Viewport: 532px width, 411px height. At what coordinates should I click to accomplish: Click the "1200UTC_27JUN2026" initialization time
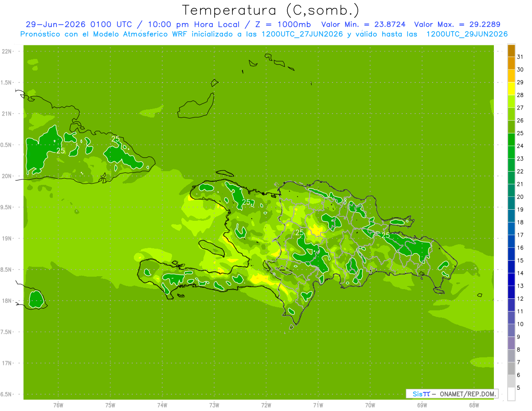[x=302, y=34]
